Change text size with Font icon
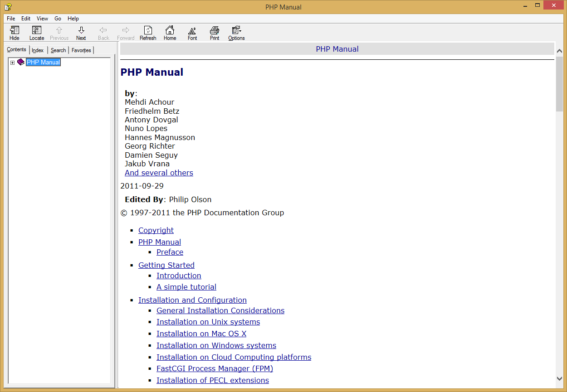 click(x=192, y=33)
